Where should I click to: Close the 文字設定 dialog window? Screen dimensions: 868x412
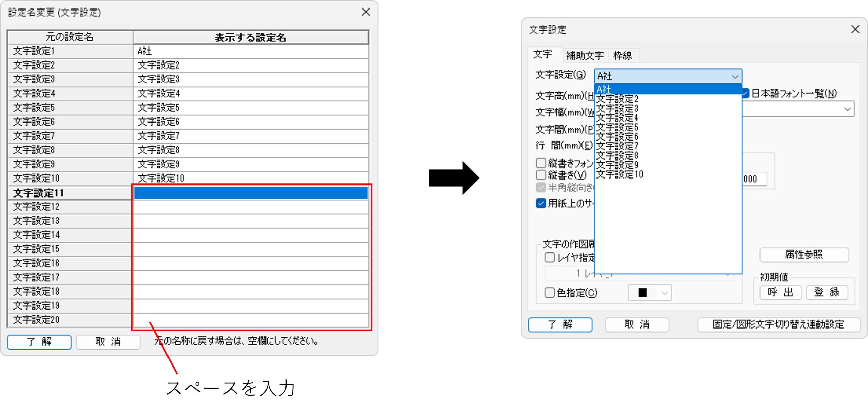click(855, 30)
